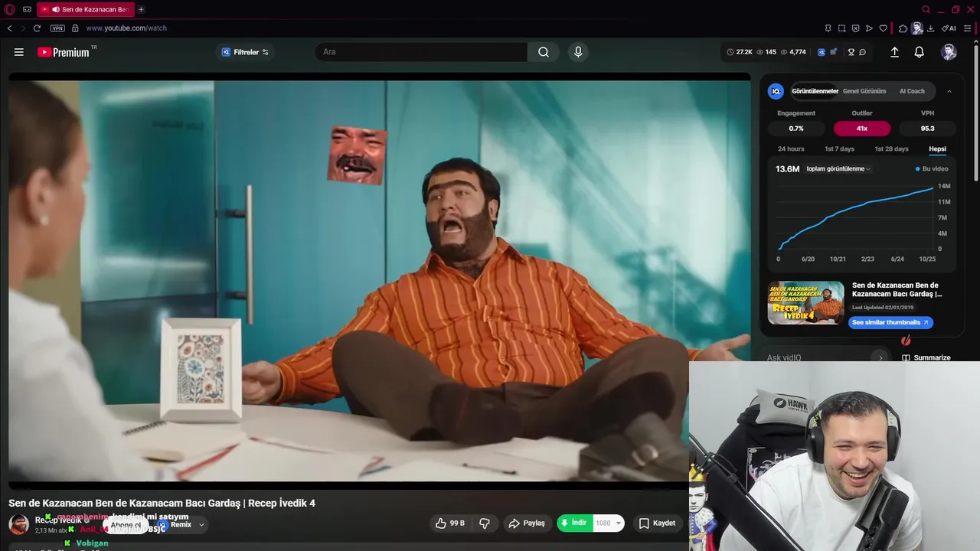Open the YouTube account avatar menu
Image resolution: width=980 pixels, height=551 pixels.
pyautogui.click(x=949, y=52)
